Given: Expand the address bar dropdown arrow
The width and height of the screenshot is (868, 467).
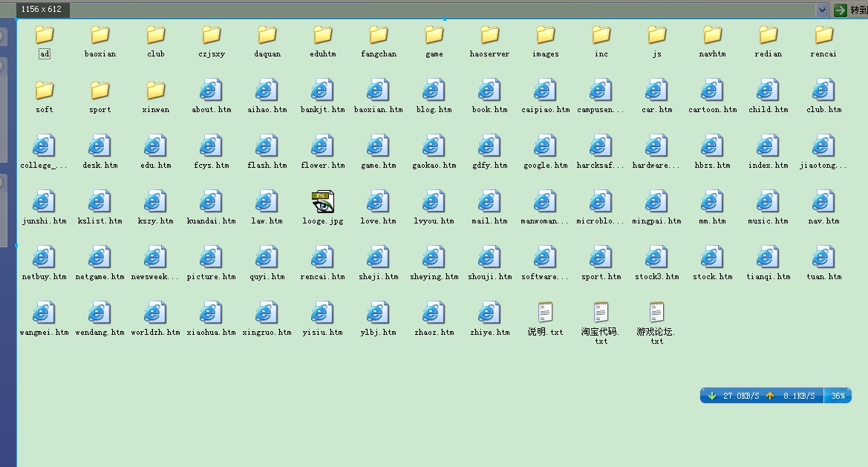Looking at the screenshot, I should click(x=822, y=10).
